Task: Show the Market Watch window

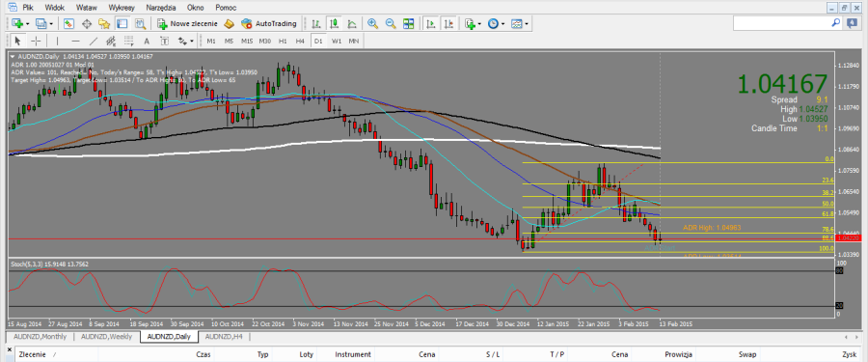Action: point(68,24)
